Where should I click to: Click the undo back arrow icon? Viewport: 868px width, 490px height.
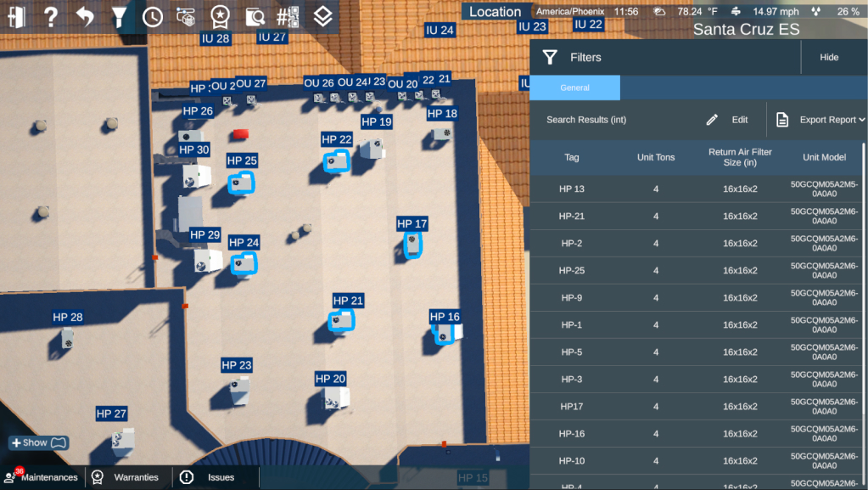point(85,16)
